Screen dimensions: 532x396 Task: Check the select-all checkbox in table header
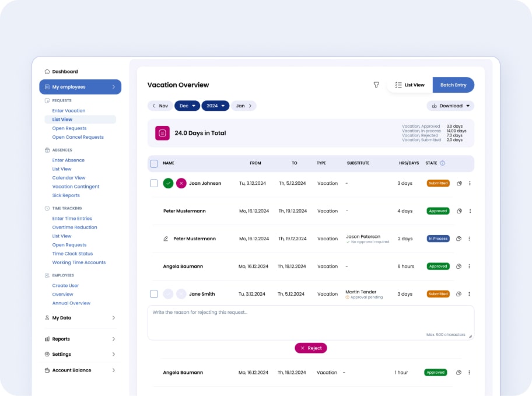tap(154, 163)
